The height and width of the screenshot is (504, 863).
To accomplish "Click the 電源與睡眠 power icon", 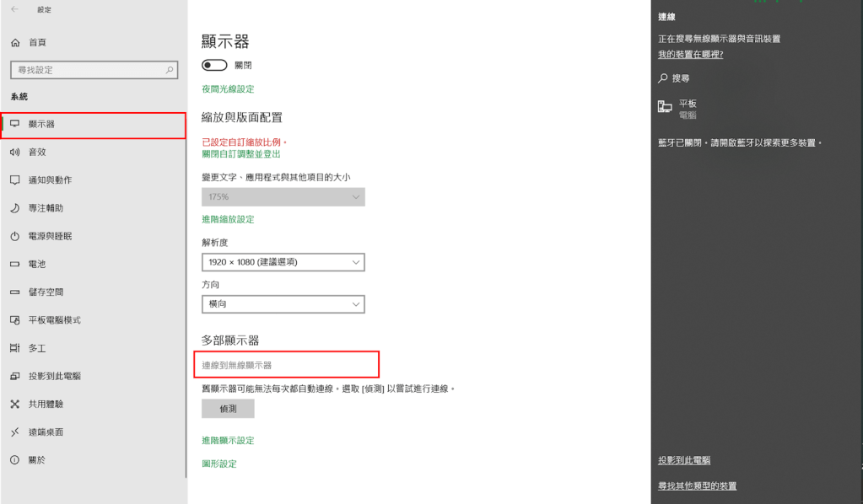I will (14, 237).
